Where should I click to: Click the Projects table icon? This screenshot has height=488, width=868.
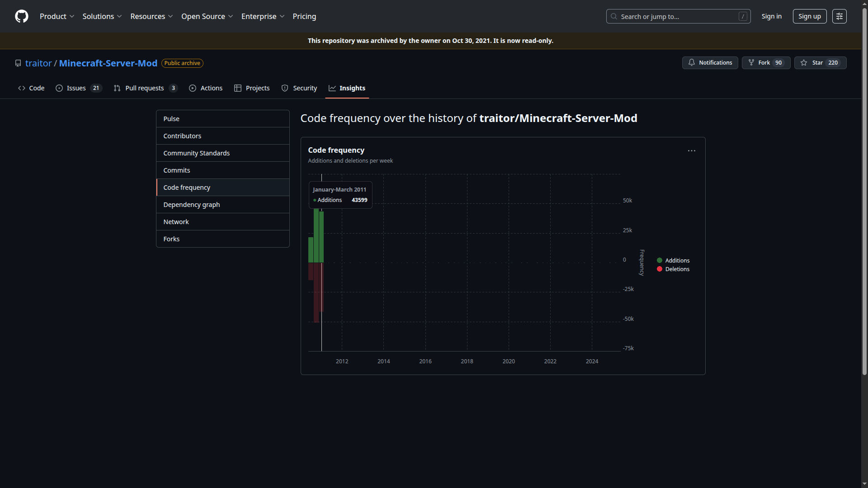coord(238,88)
